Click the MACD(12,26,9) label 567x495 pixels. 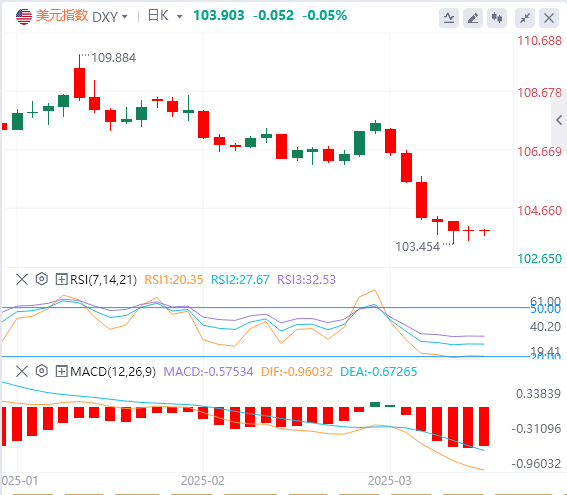(113, 372)
